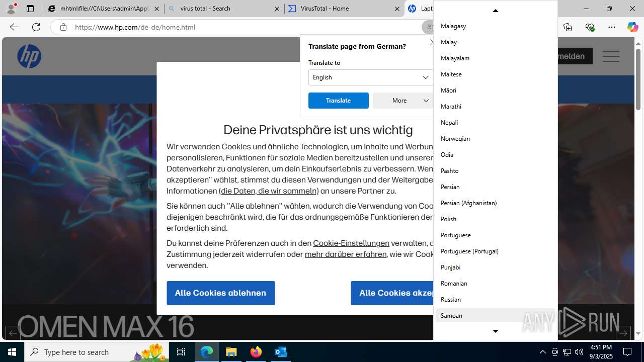Open Edge Settings and more menu

point(612,27)
